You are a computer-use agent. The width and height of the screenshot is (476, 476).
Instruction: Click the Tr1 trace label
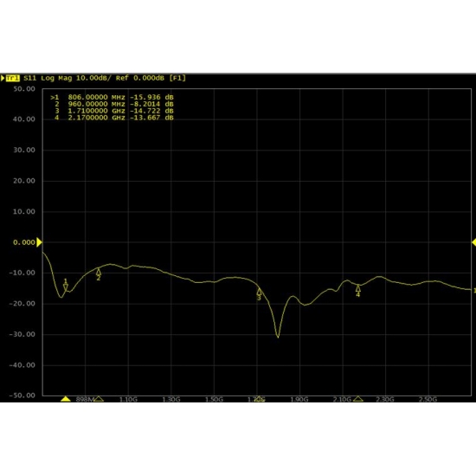pos(13,78)
